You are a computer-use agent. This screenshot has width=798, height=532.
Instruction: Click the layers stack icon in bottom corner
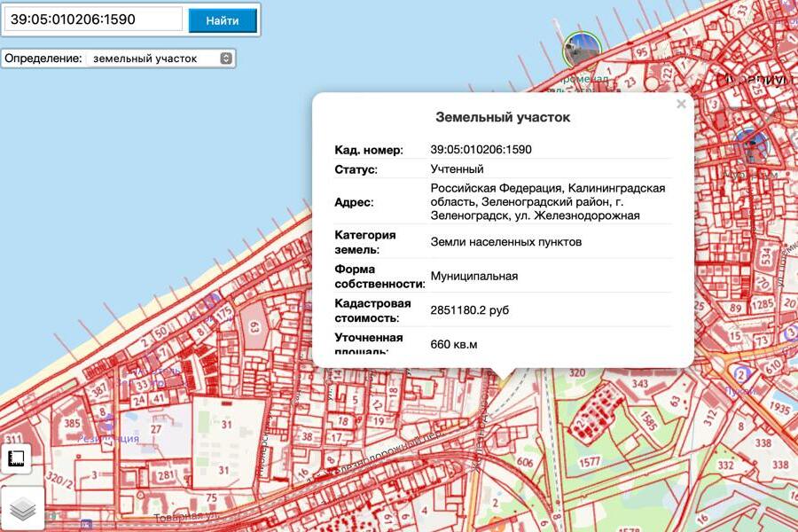22,508
